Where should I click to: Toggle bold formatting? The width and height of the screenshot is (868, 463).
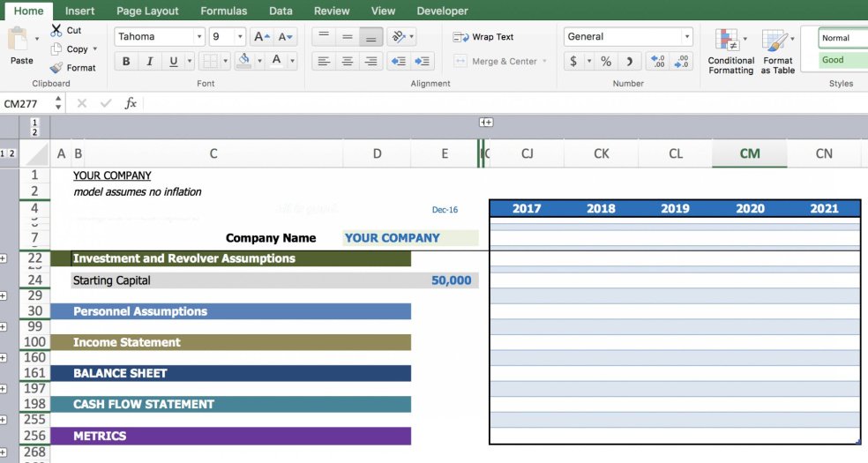pyautogui.click(x=126, y=62)
